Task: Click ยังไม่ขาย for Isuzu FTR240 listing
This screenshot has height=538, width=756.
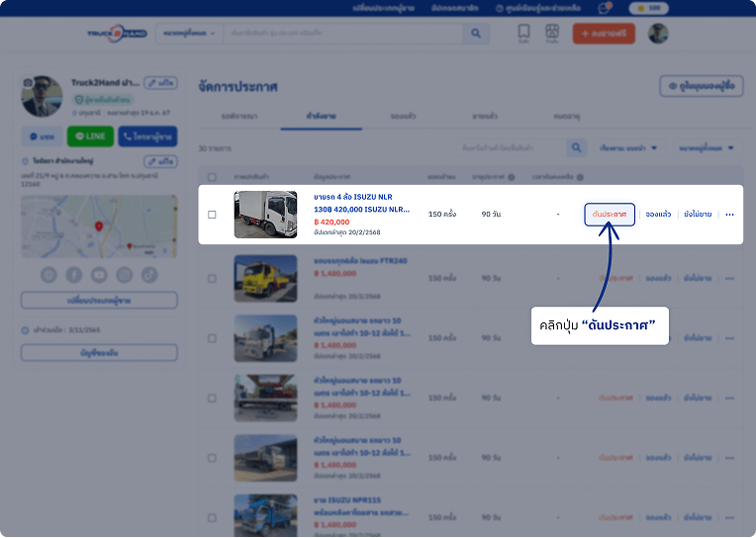Action: click(698, 278)
